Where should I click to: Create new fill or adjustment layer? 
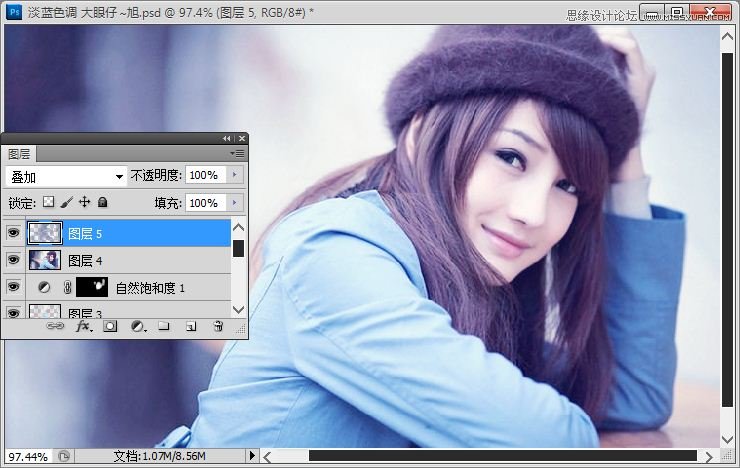138,326
